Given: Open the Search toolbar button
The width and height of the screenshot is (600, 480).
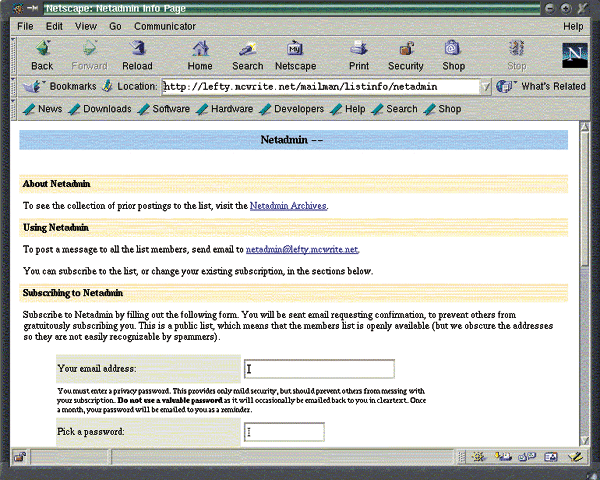Looking at the screenshot, I should click(247, 55).
